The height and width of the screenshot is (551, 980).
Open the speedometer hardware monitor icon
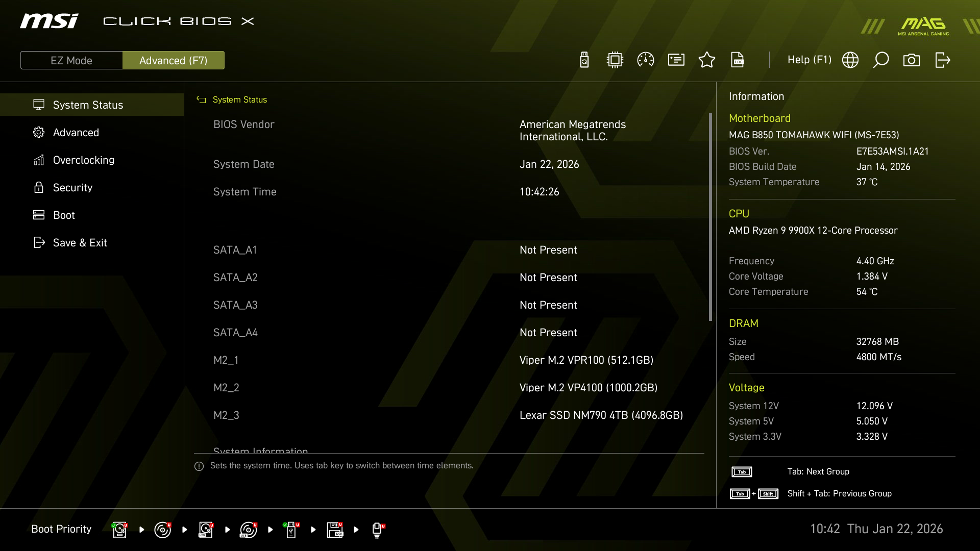click(x=646, y=60)
